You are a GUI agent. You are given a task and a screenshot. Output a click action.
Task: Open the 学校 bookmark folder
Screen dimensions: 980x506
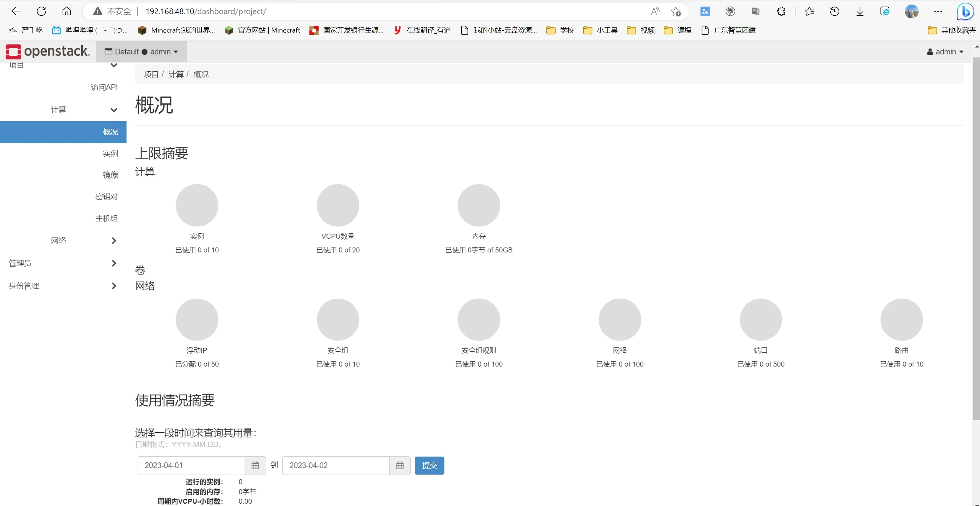[560, 30]
